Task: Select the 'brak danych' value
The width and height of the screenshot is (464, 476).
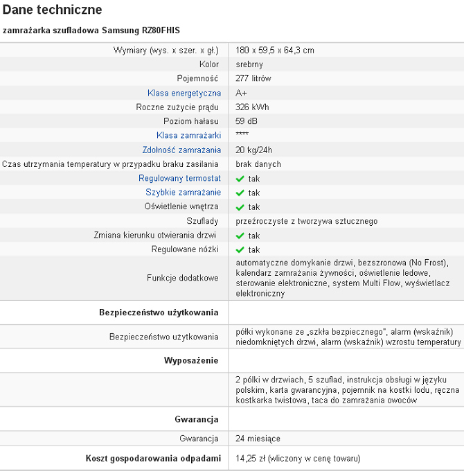Action: click(x=258, y=164)
